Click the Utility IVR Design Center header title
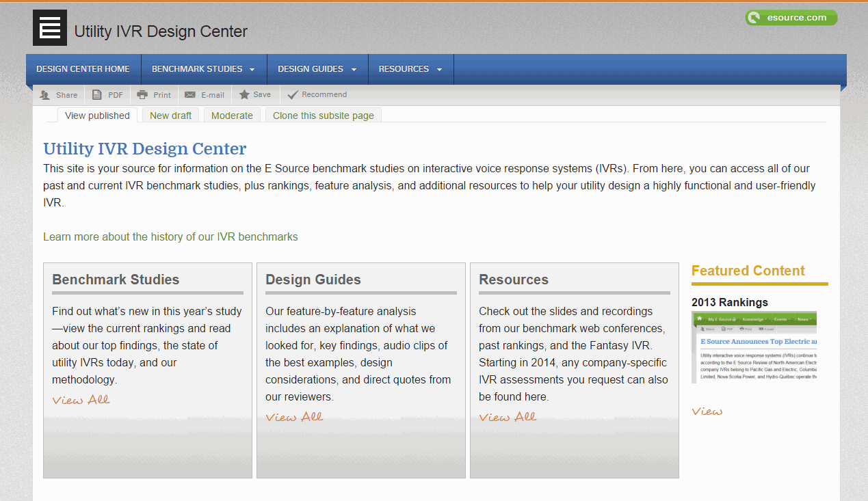 pyautogui.click(x=161, y=31)
